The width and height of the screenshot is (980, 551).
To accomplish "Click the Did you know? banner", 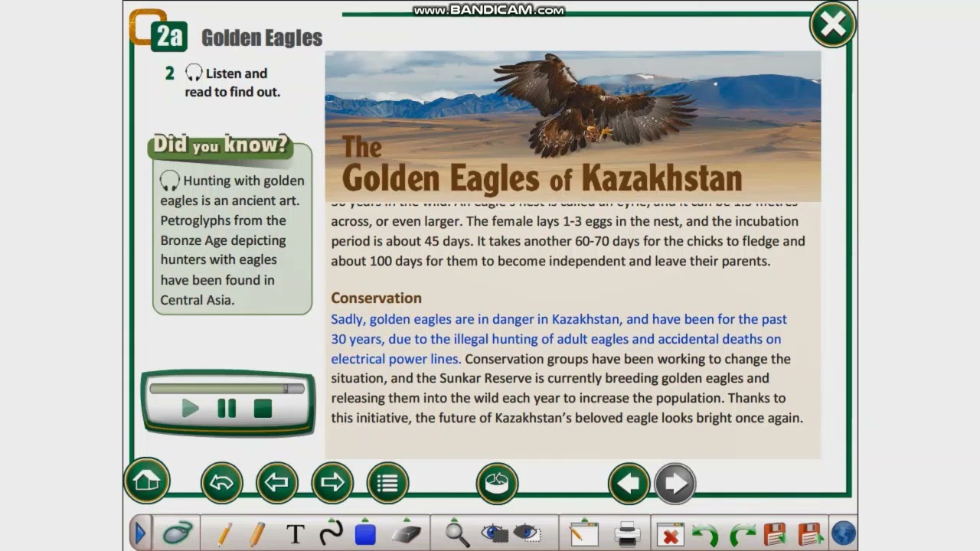I will (220, 145).
